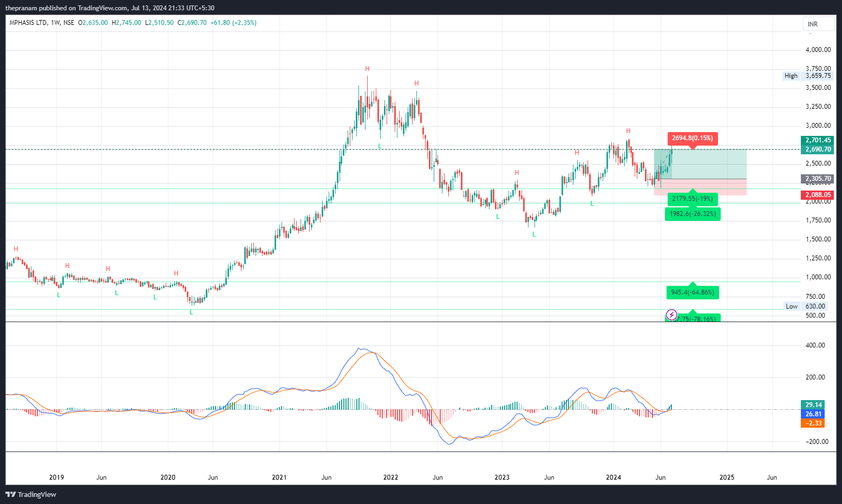This screenshot has height=504, width=842.
Task: Click the 2024 label on time axis
Action: (613, 477)
